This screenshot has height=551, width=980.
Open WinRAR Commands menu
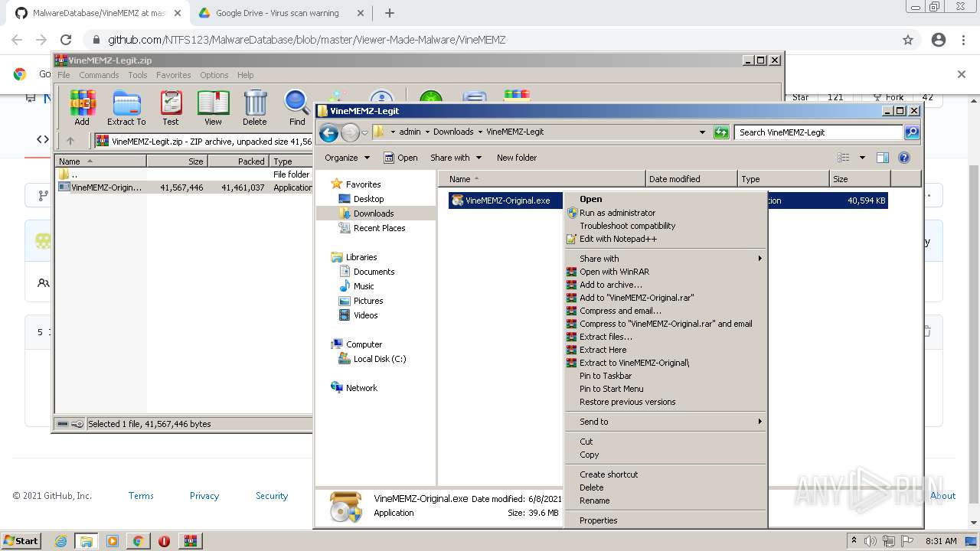tap(99, 75)
